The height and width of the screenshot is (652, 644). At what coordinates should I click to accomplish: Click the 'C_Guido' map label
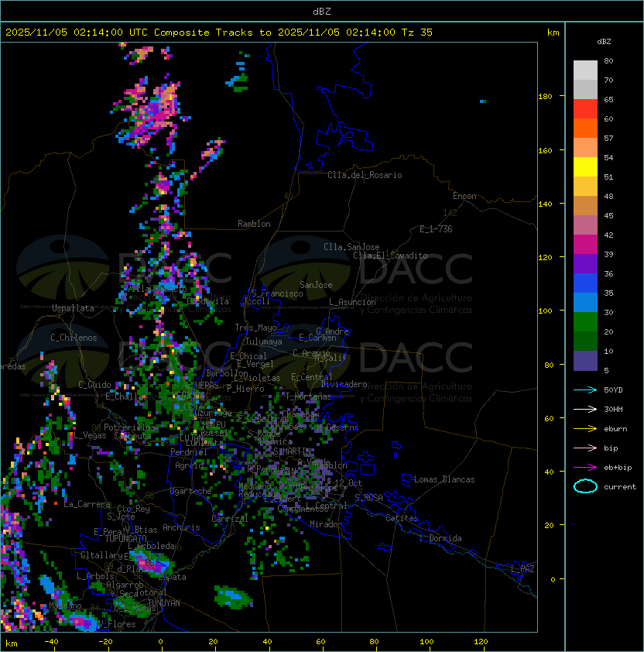point(94,385)
